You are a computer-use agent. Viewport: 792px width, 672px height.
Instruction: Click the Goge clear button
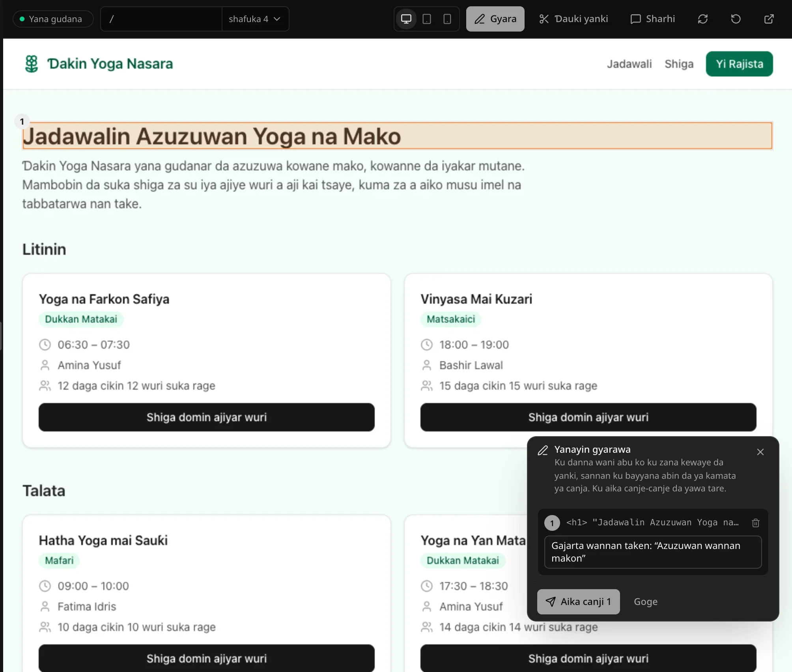click(646, 602)
